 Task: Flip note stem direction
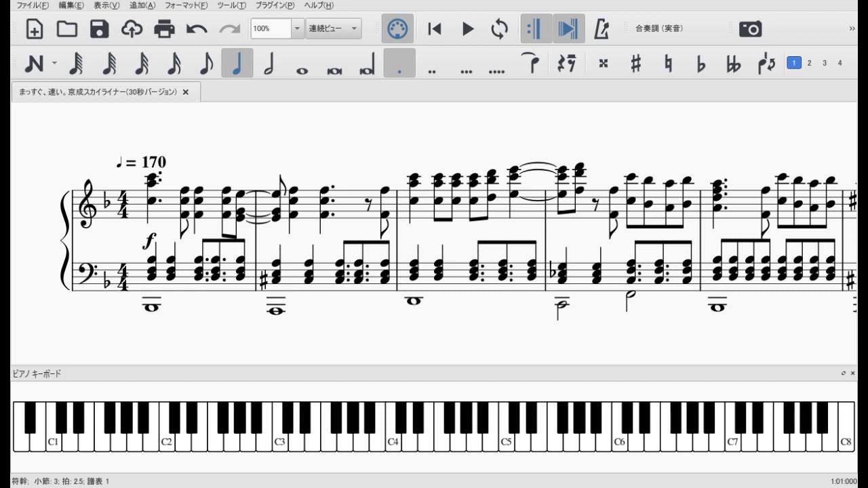click(766, 63)
